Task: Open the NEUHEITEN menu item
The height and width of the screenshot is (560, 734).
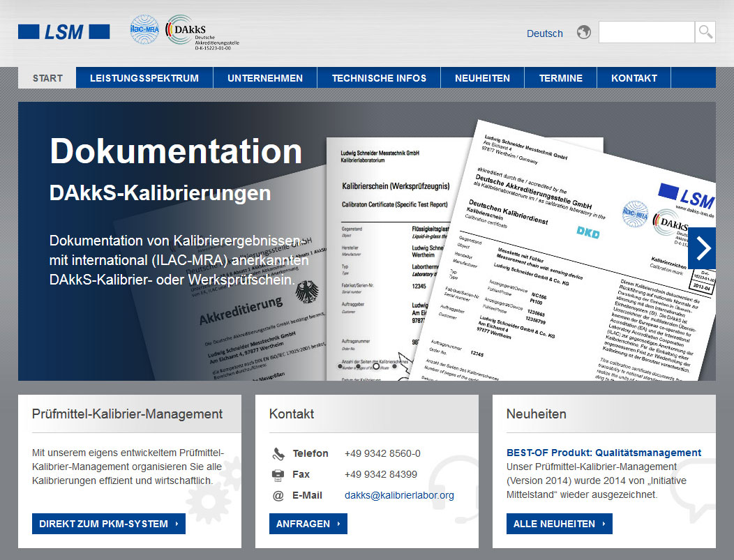Action: click(x=482, y=78)
